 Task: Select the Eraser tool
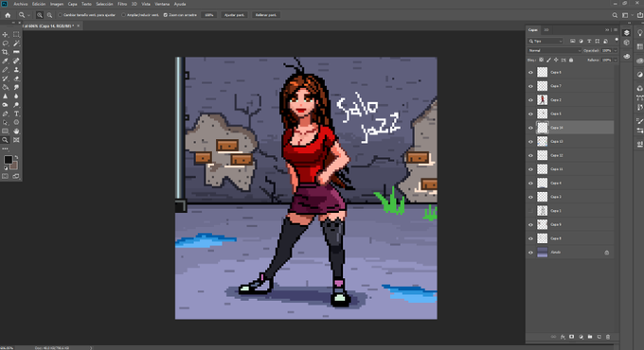(x=16, y=79)
